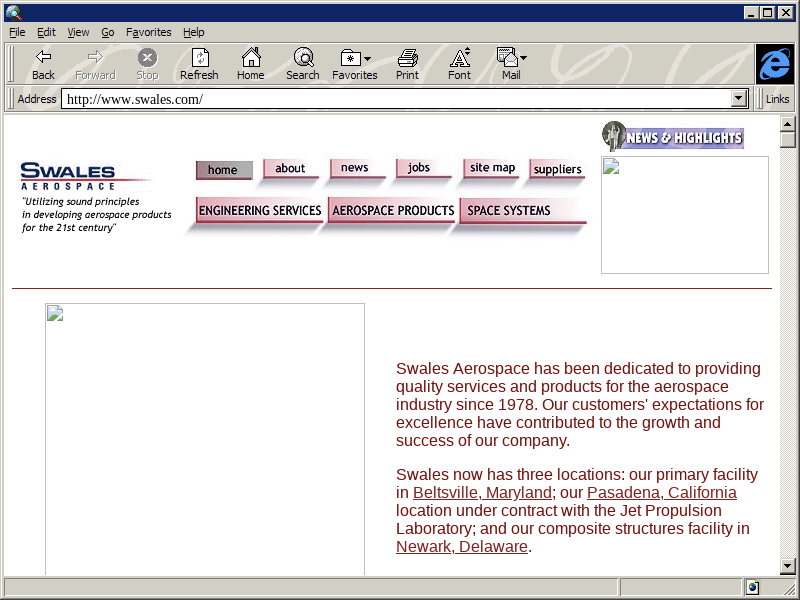The height and width of the screenshot is (600, 800).
Task: Select the jobs navigation button
Action: pyautogui.click(x=419, y=168)
